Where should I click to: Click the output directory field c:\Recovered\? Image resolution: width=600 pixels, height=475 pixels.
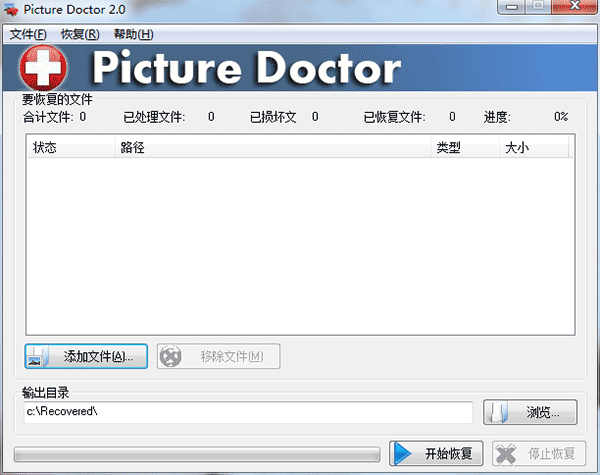(248, 412)
